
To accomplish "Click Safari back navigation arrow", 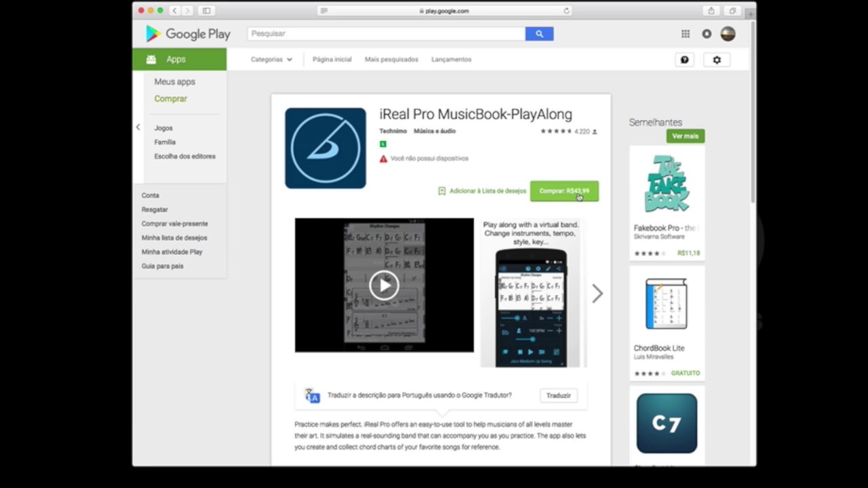I will pyautogui.click(x=174, y=11).
